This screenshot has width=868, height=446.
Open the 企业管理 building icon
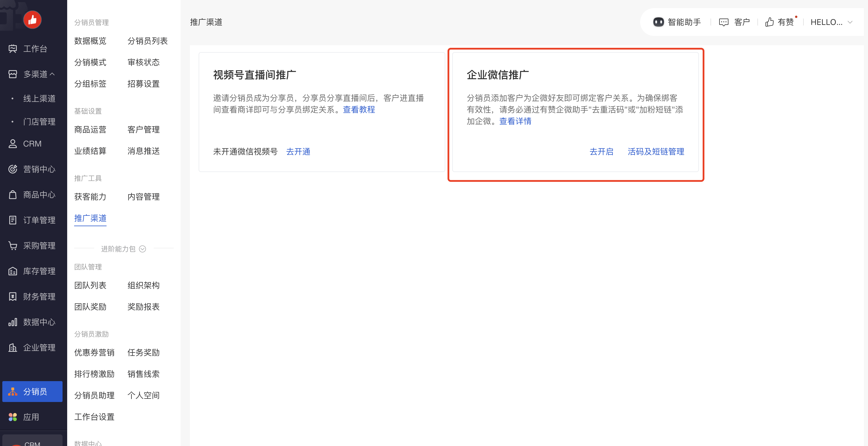click(13, 348)
